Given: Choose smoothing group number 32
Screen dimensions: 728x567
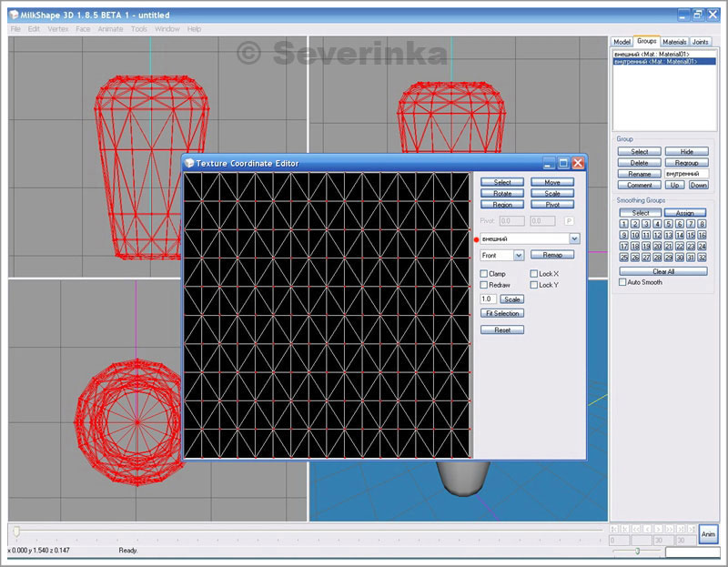Looking at the screenshot, I should click(702, 258).
